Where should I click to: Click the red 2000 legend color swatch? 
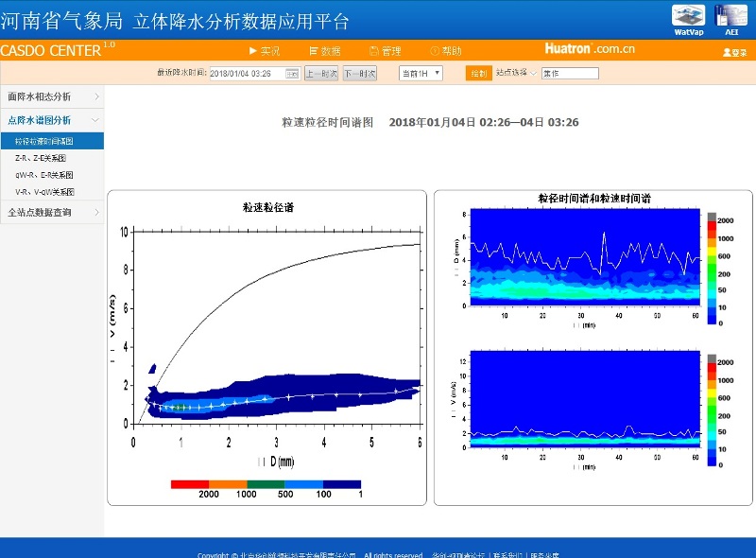[x=189, y=483]
